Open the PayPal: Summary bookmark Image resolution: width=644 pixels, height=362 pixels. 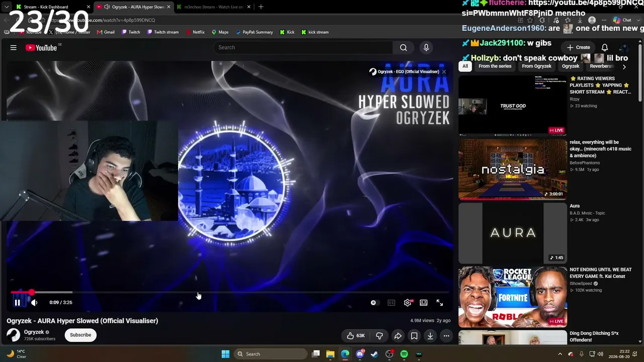tap(254, 32)
